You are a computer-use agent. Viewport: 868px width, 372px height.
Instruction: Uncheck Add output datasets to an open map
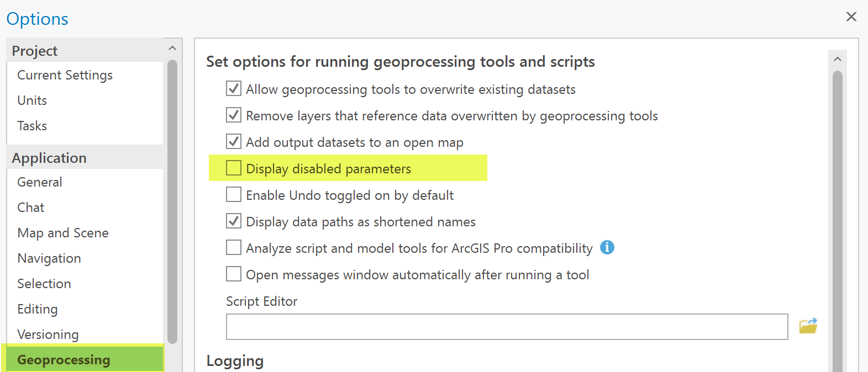click(234, 142)
